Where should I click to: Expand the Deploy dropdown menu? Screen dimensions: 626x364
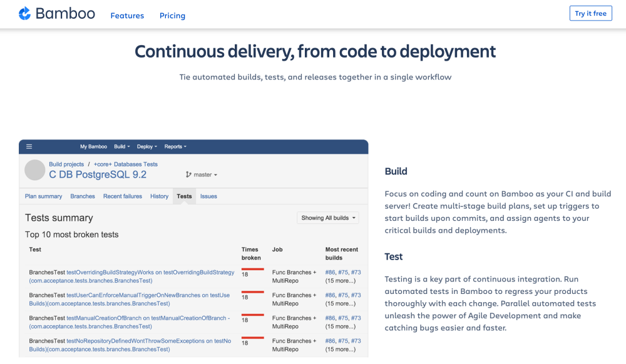pyautogui.click(x=147, y=147)
